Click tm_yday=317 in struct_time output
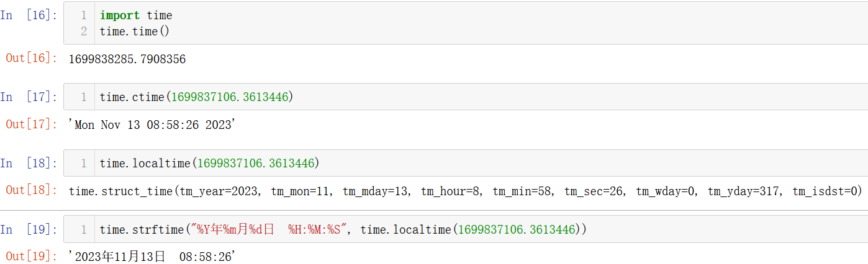Screen dimensions: 868x264 [x=743, y=191]
